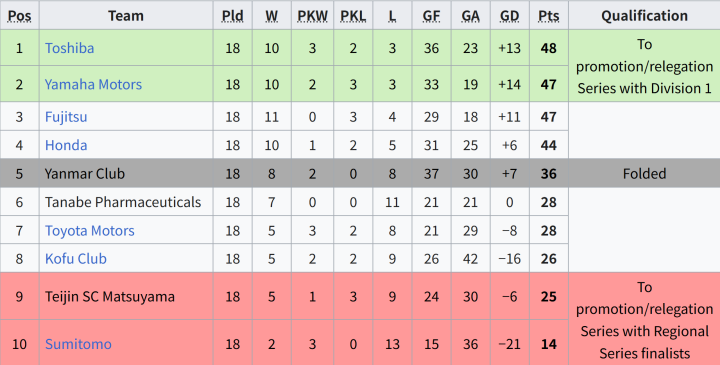Screen dimensions: 720x365
Task: Follow the Fujitsu link
Action: click(x=66, y=117)
